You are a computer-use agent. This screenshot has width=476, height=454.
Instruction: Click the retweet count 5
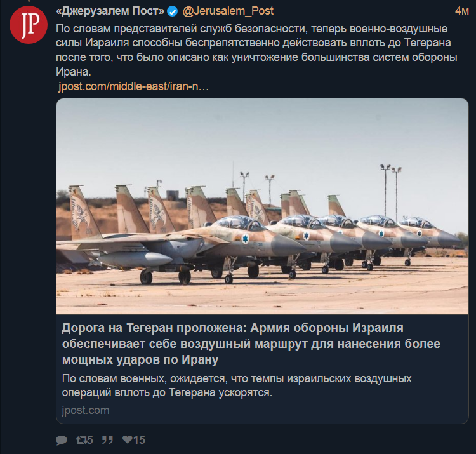pyautogui.click(x=89, y=440)
